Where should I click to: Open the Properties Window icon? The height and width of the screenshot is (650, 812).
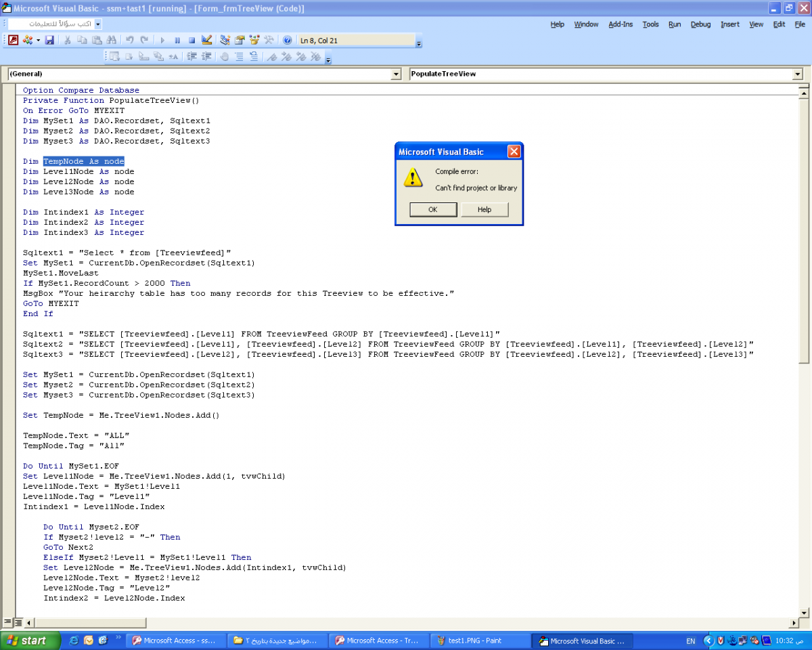pos(240,40)
